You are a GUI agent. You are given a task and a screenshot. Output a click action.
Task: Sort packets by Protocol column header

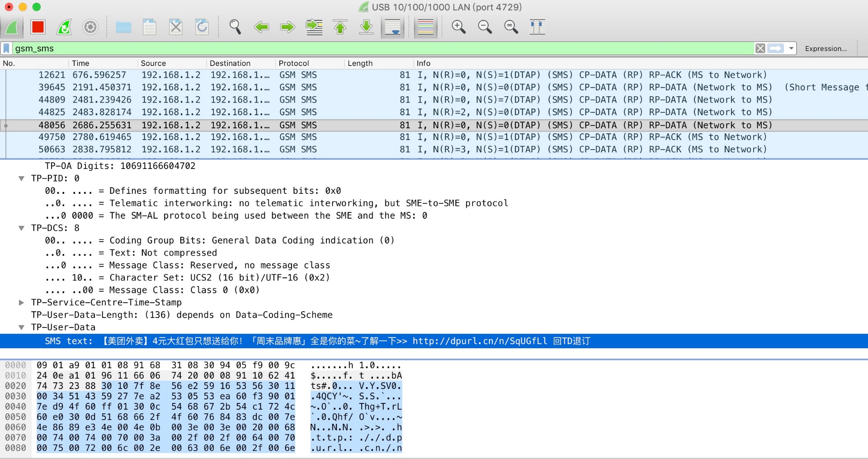[294, 63]
